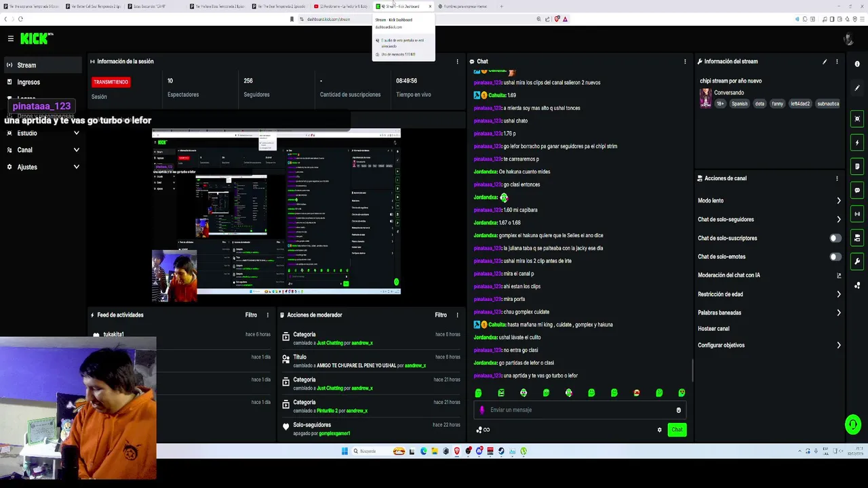Open chat settings gear icon
This screenshot has width=868, height=488.
coord(659,430)
